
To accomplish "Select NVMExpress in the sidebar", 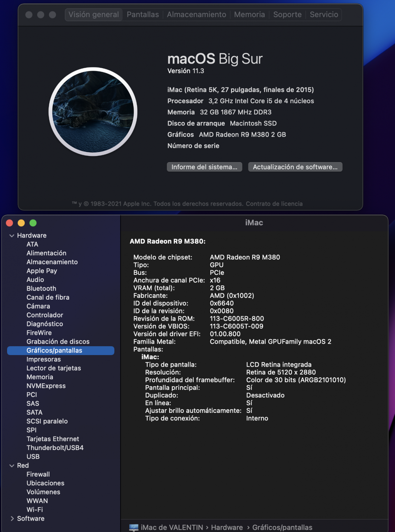I will coord(46,386).
